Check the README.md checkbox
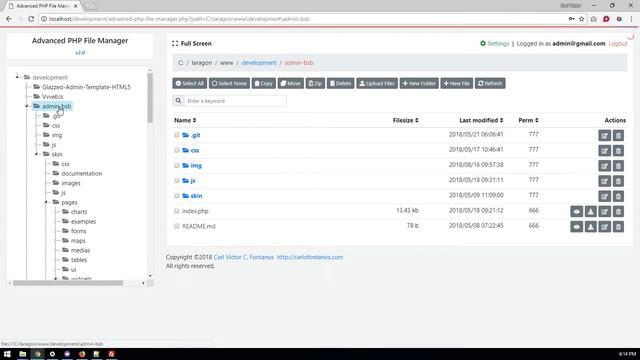This screenshot has height=360, width=640. click(x=177, y=226)
